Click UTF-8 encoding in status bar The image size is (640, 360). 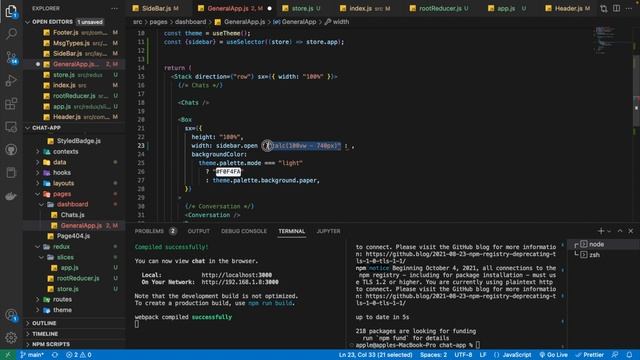tap(463, 355)
